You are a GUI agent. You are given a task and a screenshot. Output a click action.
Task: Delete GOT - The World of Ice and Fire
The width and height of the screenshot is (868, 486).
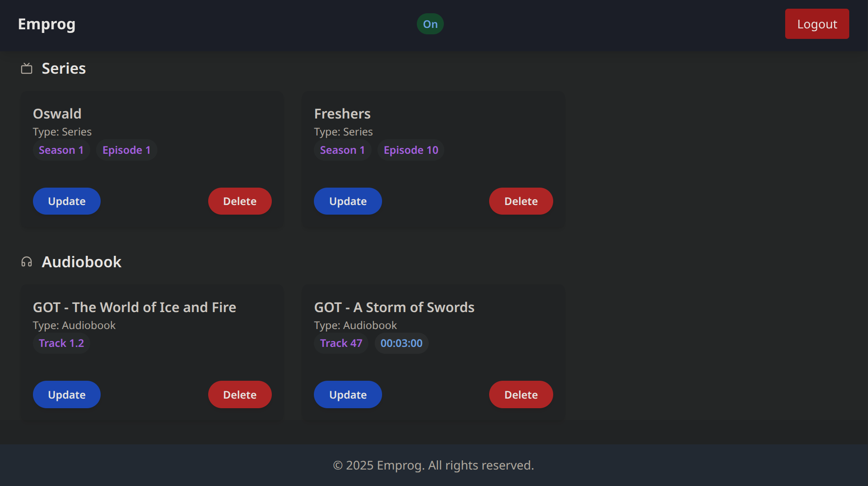point(240,394)
